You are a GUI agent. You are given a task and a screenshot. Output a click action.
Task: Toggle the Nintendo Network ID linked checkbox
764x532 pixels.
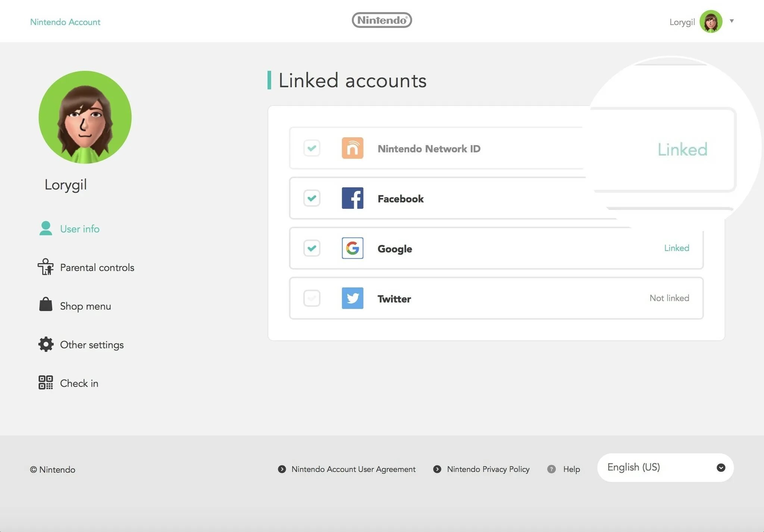pos(311,147)
